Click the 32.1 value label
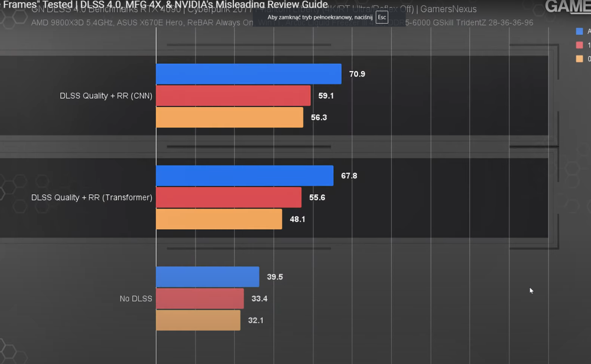Screen dimensions: 591x364 tap(255, 320)
